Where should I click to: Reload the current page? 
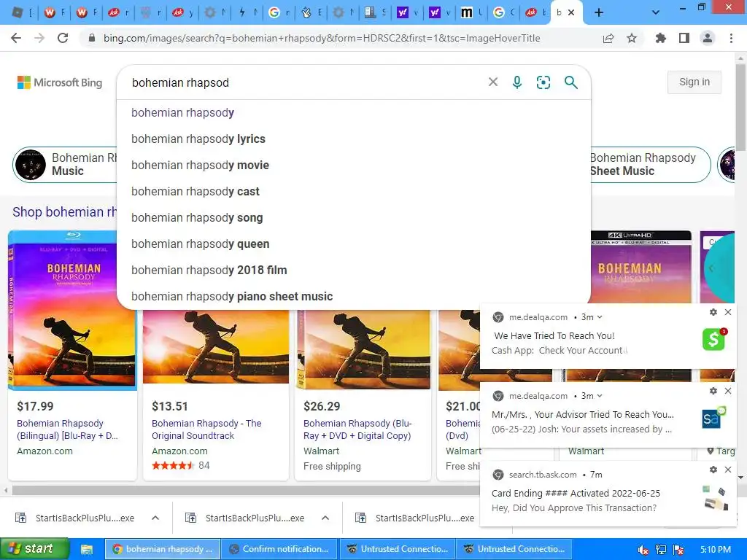click(63, 38)
